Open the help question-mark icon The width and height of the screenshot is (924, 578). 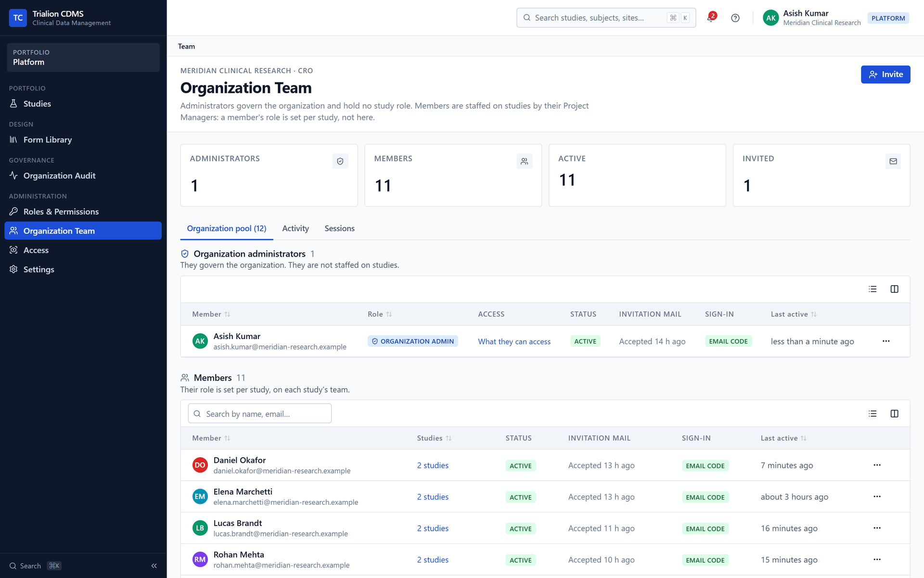[735, 18]
